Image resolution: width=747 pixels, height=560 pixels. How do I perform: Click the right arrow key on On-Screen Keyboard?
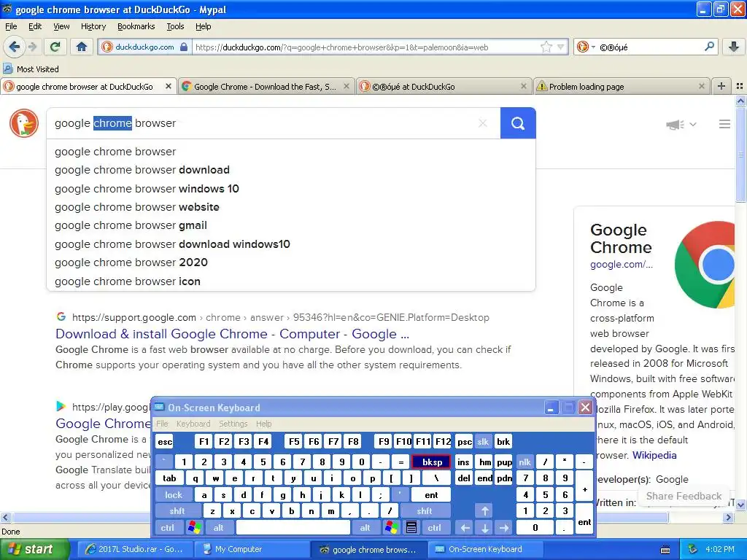pos(503,528)
